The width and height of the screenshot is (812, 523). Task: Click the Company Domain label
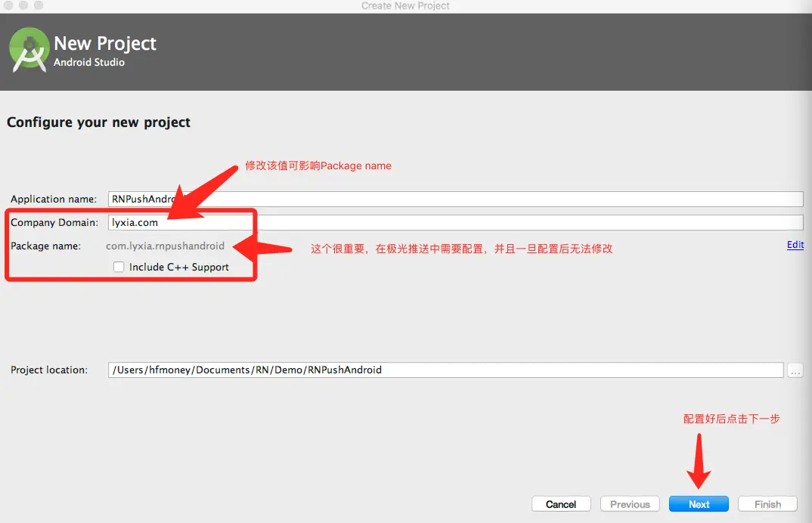click(54, 222)
